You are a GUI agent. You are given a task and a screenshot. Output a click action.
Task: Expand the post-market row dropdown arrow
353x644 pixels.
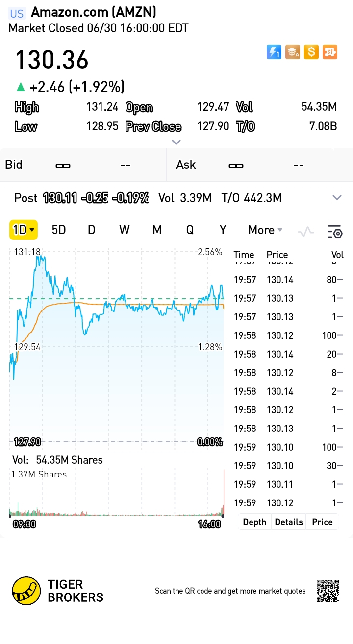click(x=337, y=198)
